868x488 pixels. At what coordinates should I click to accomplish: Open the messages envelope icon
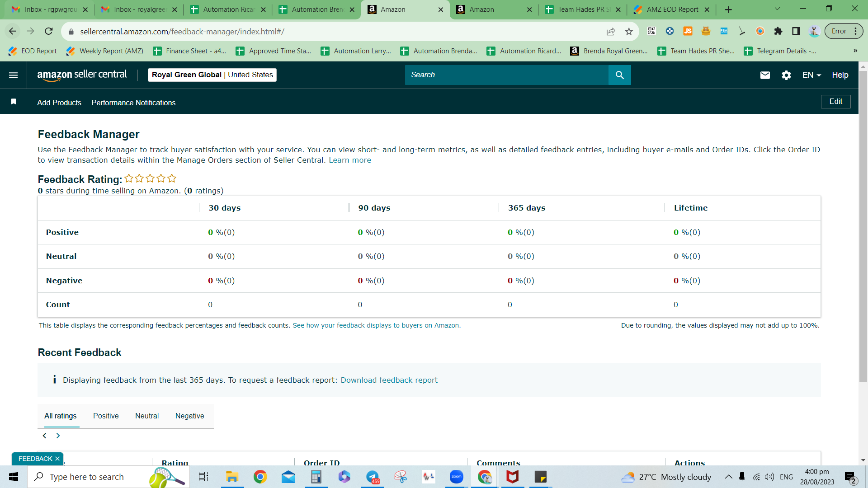(x=764, y=75)
